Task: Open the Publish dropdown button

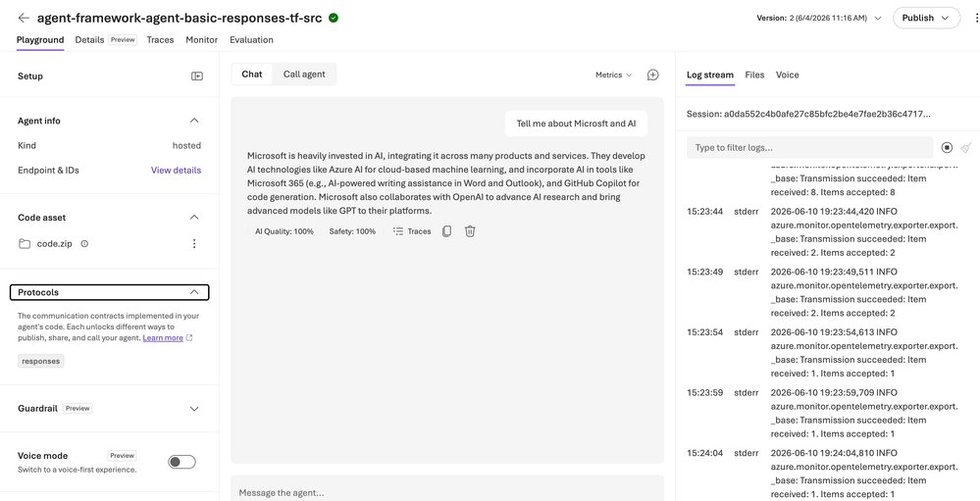Action: pyautogui.click(x=926, y=18)
